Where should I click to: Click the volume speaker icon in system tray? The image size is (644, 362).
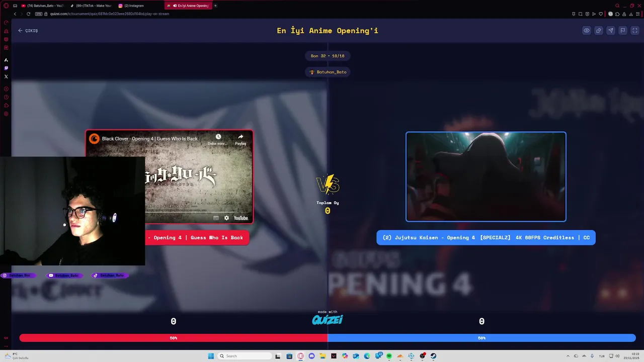click(617, 356)
